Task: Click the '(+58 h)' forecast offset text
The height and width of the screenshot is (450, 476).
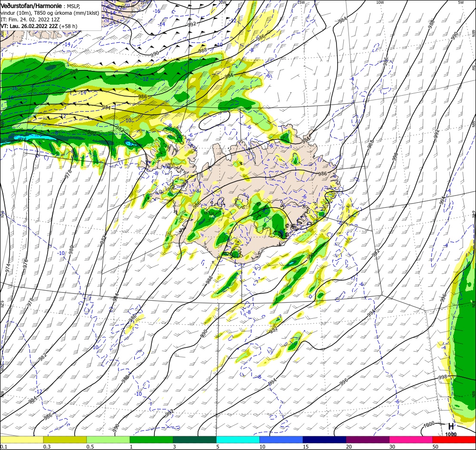Action: tap(68, 26)
